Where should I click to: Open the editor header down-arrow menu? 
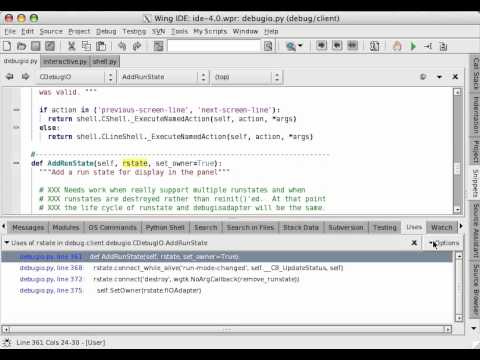[439, 77]
